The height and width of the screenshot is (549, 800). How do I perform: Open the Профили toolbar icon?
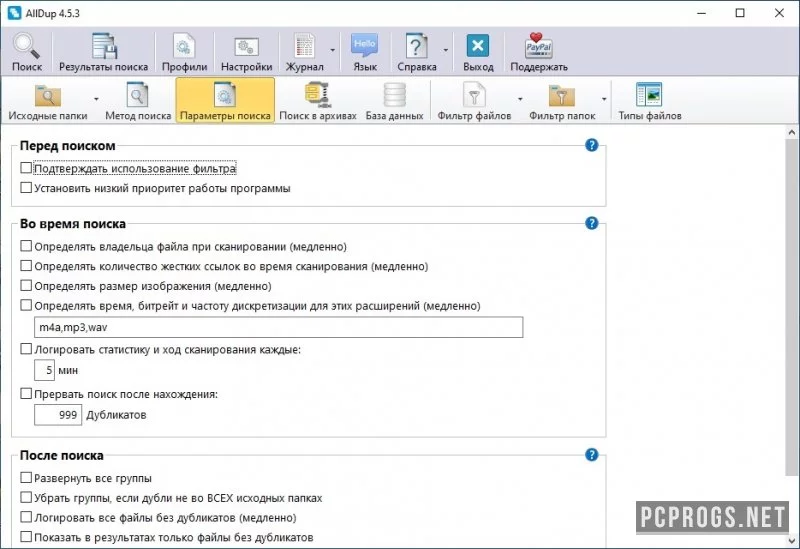[184, 46]
